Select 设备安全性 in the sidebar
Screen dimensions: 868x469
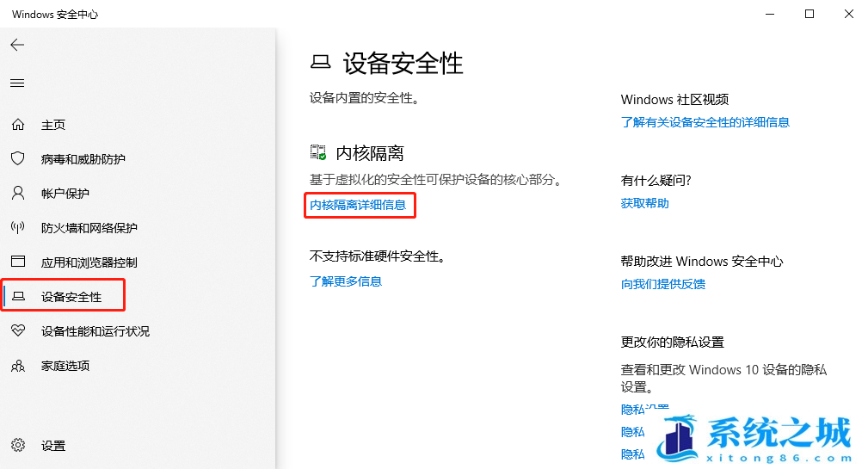[71, 297]
